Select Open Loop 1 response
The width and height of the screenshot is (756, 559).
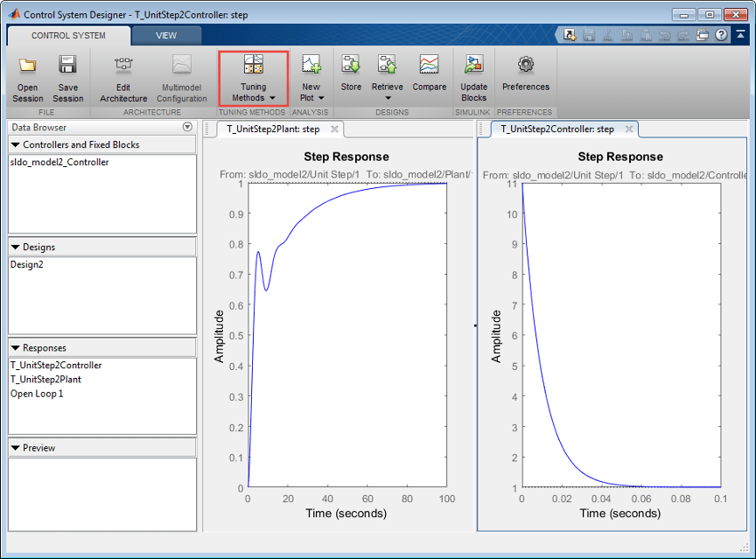[x=37, y=394]
